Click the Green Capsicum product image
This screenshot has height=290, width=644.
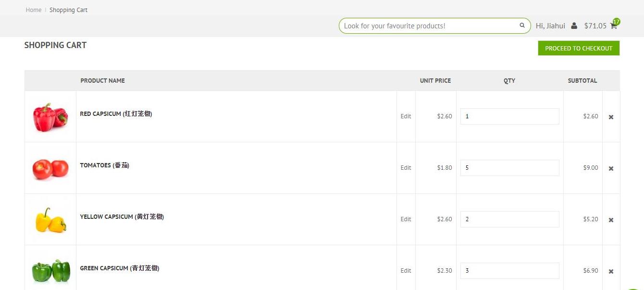pyautogui.click(x=50, y=271)
